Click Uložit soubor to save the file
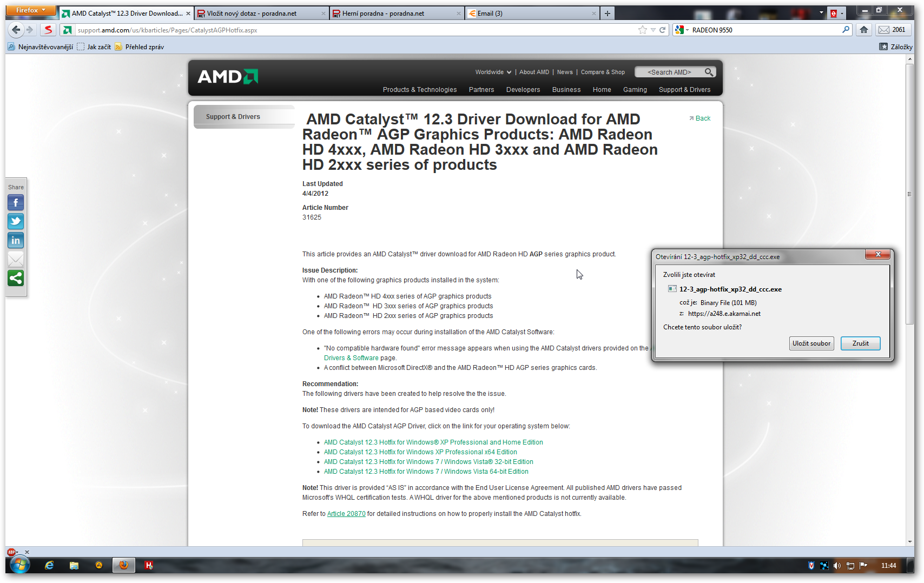The image size is (924, 583). coord(811,343)
